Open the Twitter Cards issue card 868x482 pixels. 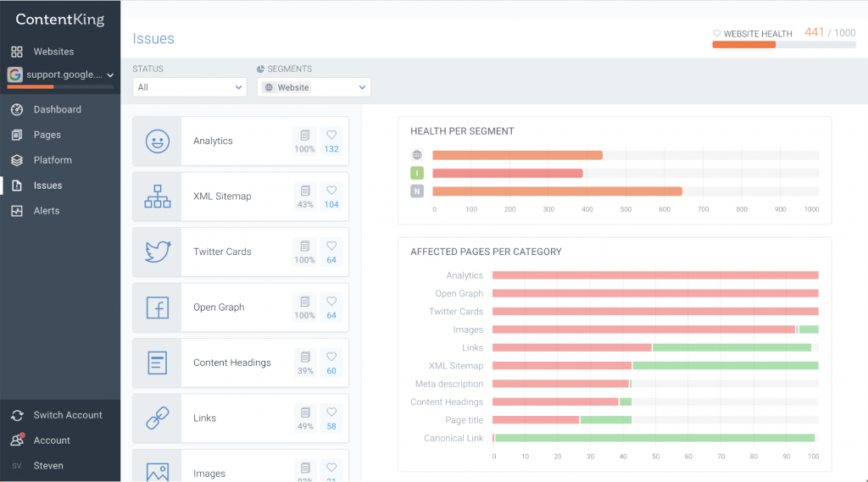[x=241, y=252]
